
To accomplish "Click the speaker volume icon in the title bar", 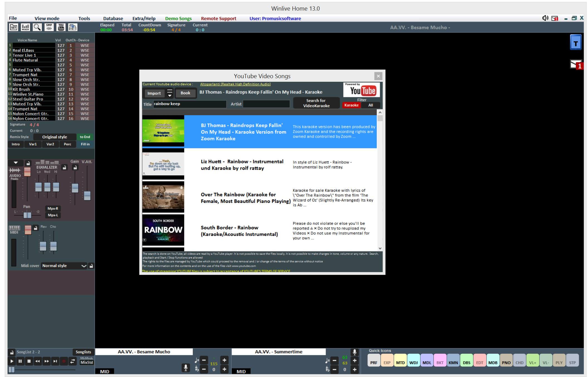I will pyautogui.click(x=545, y=18).
